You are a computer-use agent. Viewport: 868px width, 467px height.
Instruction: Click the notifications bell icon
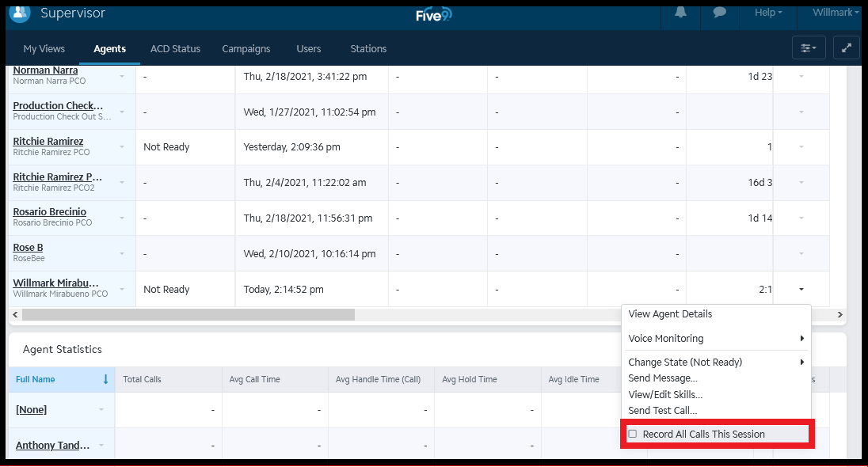(680, 13)
